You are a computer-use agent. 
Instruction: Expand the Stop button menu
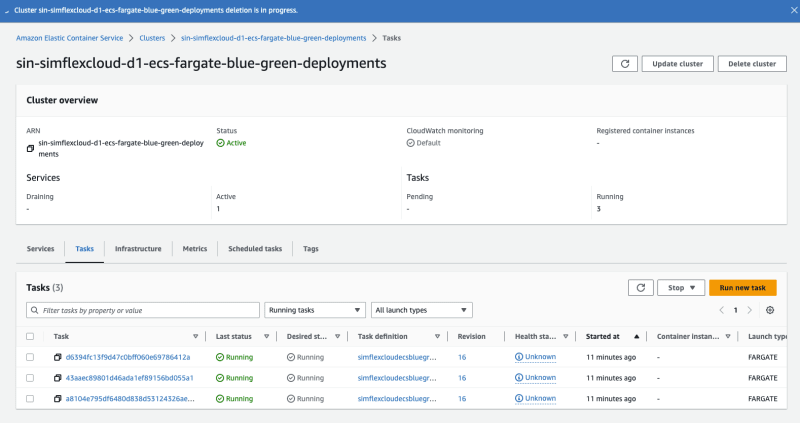(x=681, y=288)
